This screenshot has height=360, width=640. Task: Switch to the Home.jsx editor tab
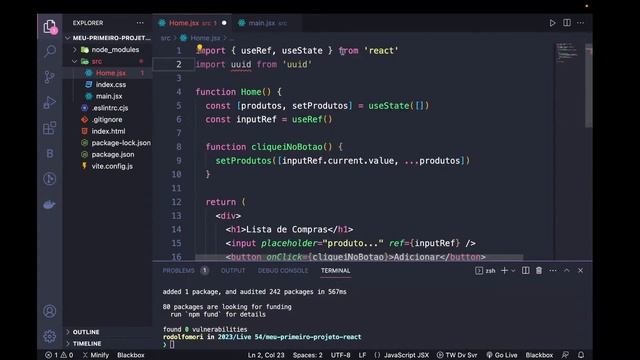click(193, 23)
